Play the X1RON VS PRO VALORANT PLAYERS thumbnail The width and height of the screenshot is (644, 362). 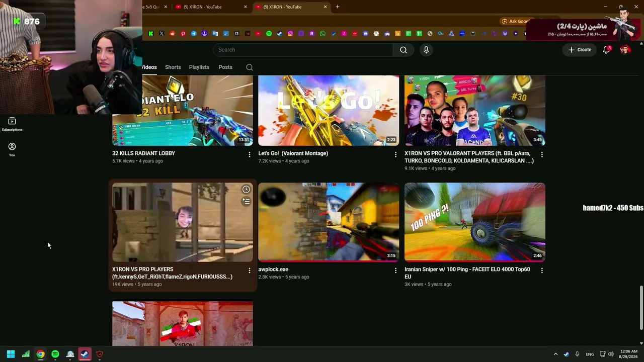[x=475, y=111]
